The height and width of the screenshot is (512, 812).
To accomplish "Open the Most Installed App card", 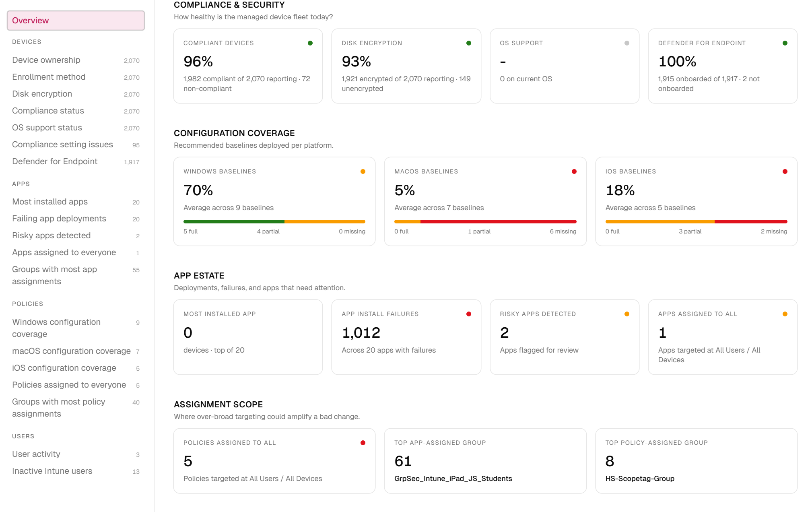I will click(248, 337).
